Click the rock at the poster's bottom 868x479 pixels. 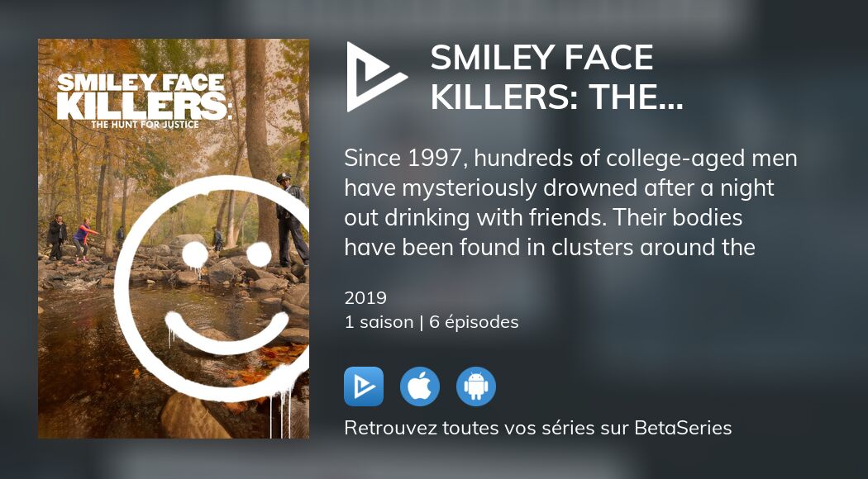point(195,417)
